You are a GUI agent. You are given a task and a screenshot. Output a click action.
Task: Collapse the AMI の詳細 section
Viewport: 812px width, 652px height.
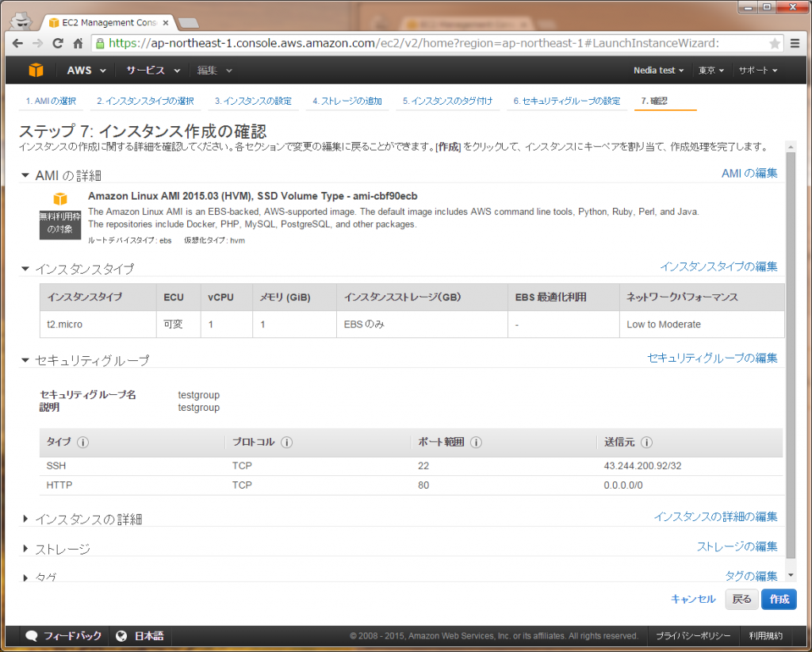(x=25, y=175)
